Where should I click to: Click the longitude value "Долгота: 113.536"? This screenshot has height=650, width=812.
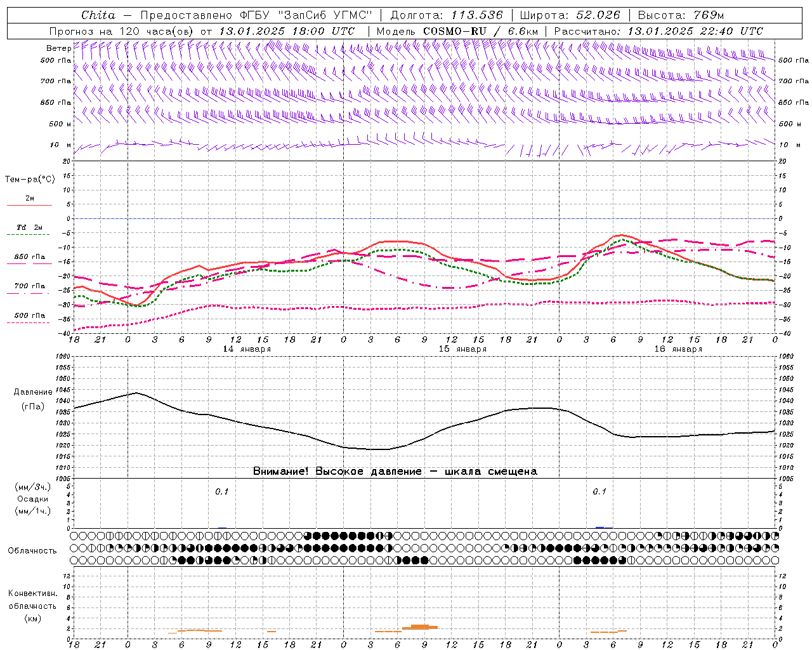(x=447, y=15)
